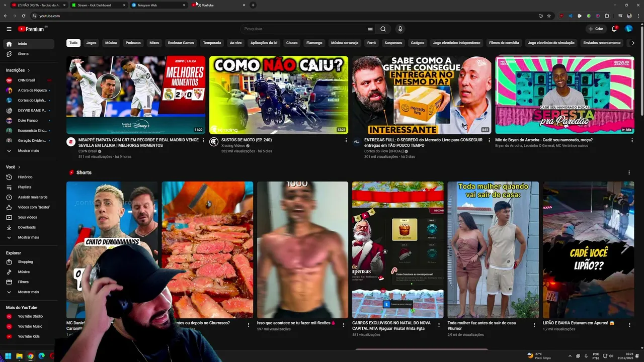
Task: Play the COMO NÃO CAIU thumbnail
Action: click(x=279, y=95)
